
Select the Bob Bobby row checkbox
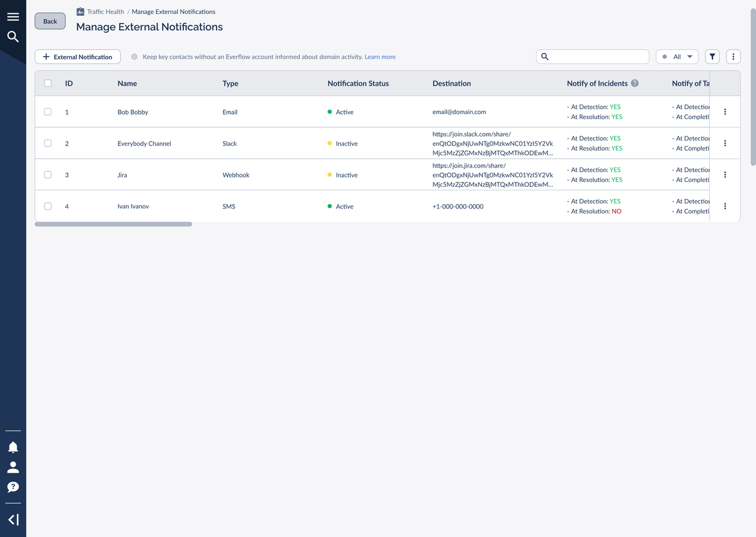(x=48, y=112)
